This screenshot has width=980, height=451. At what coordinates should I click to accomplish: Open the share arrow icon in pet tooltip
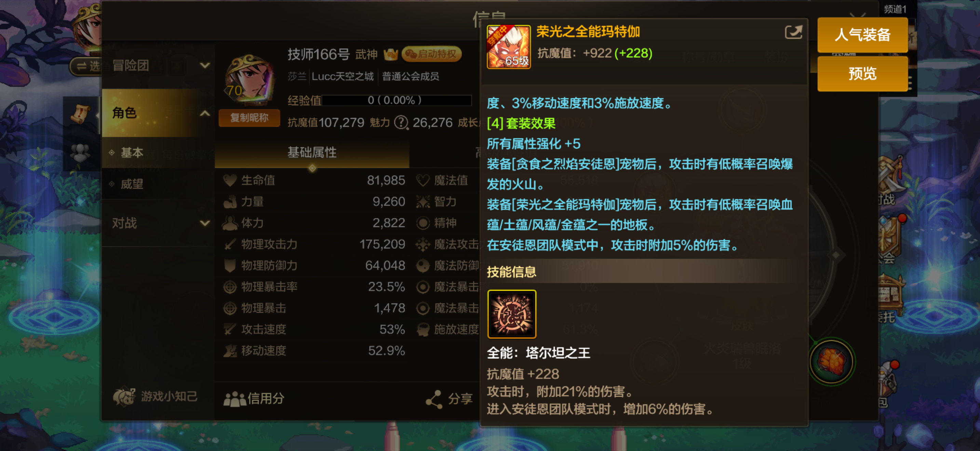[x=793, y=32]
